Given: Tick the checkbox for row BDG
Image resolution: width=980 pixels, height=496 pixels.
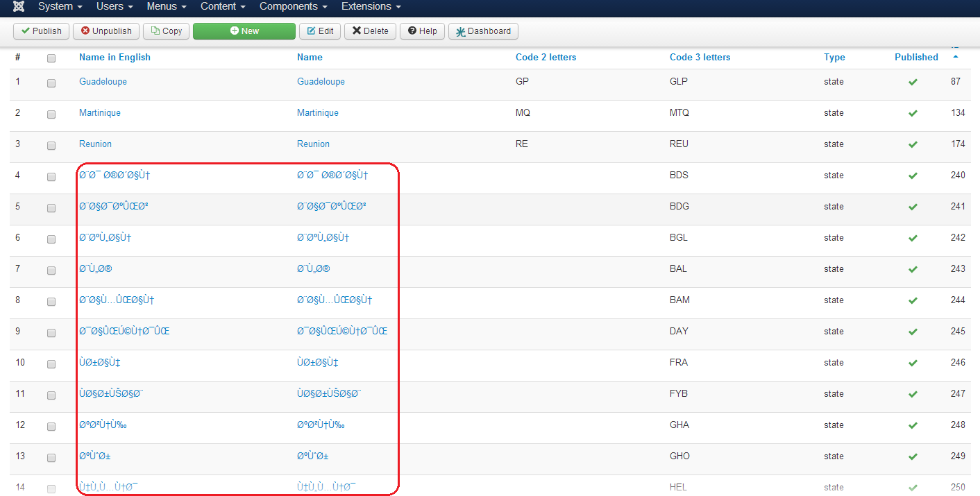Looking at the screenshot, I should point(51,207).
